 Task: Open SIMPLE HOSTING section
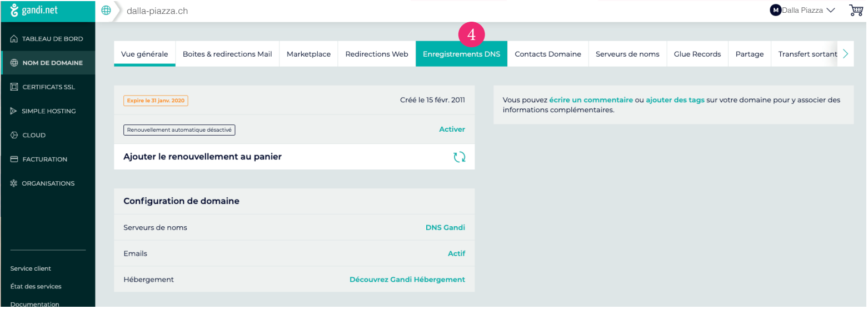click(x=48, y=111)
